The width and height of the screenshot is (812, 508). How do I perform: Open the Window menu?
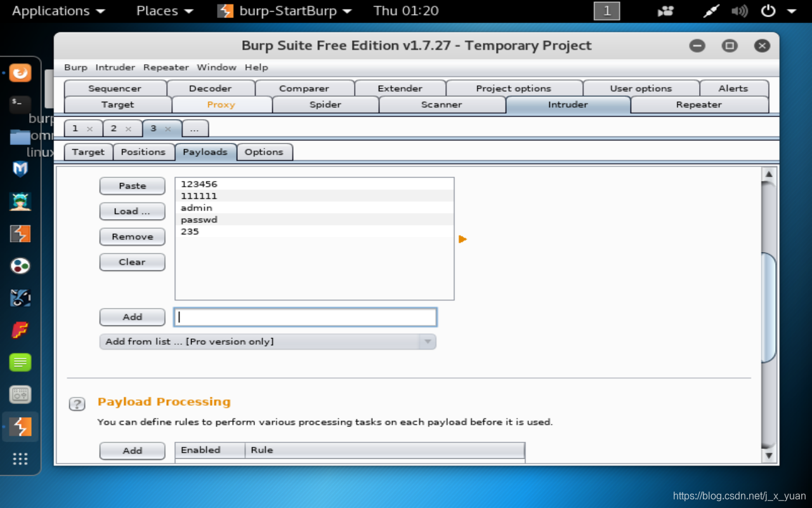(216, 67)
